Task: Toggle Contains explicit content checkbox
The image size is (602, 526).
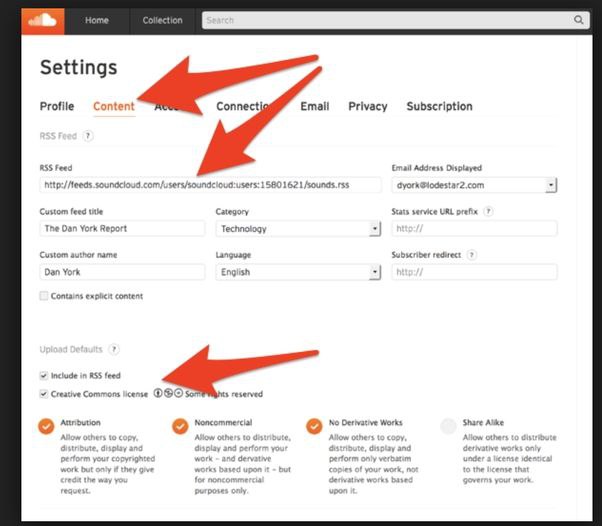Action: (x=44, y=296)
